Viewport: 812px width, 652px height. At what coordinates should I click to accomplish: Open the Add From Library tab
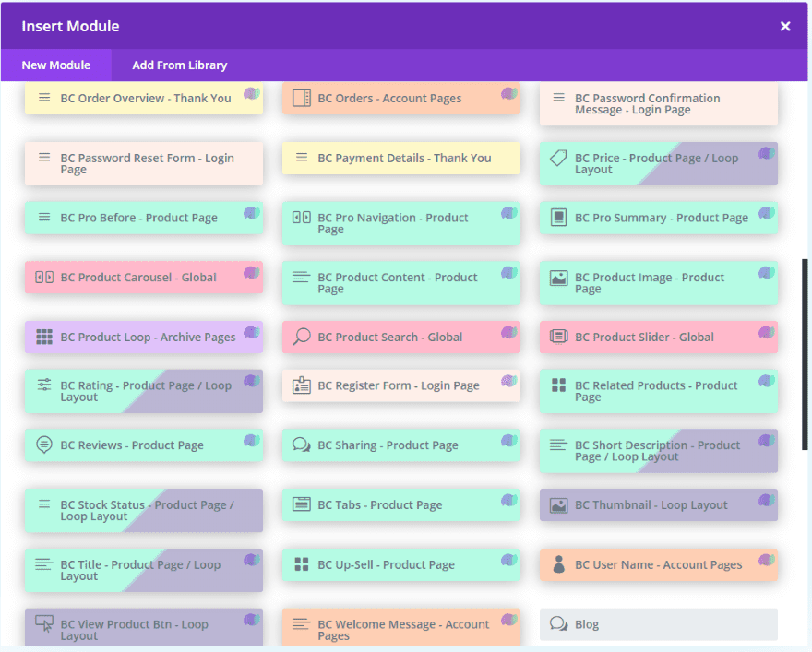[x=179, y=65]
